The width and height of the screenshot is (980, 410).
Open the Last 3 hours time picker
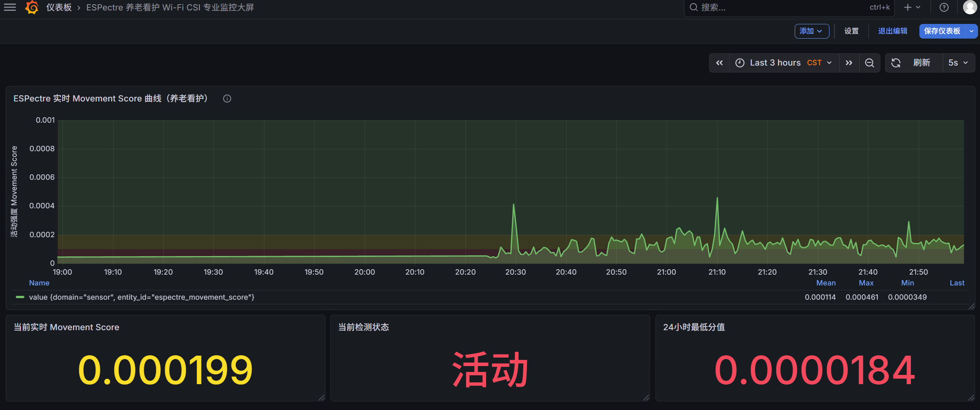coord(784,63)
